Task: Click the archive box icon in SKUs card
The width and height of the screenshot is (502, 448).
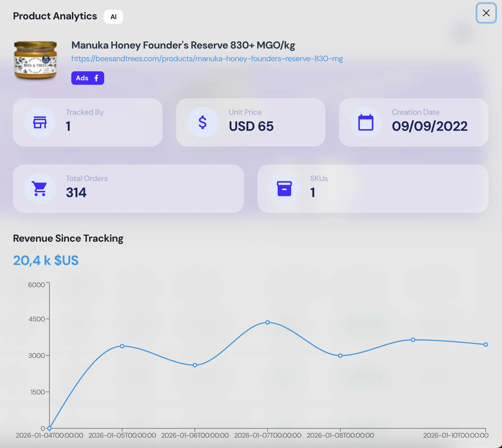Action: point(284,189)
